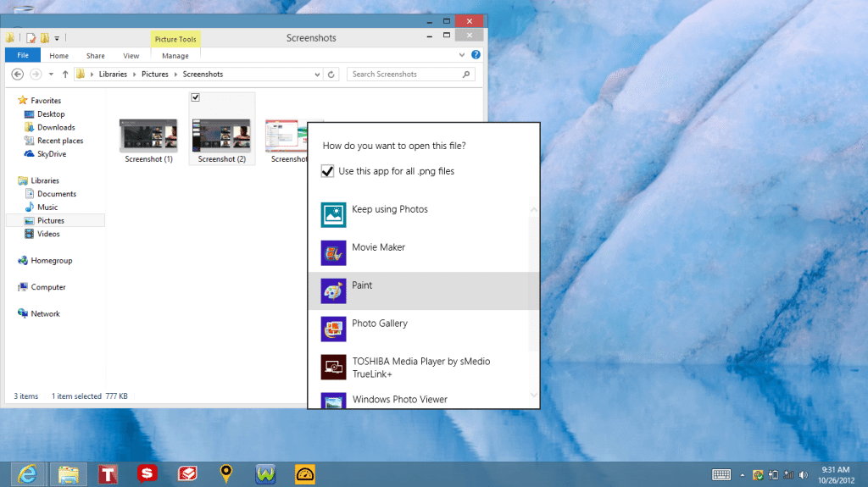Open the recent locations dropdown arrow

coord(52,75)
